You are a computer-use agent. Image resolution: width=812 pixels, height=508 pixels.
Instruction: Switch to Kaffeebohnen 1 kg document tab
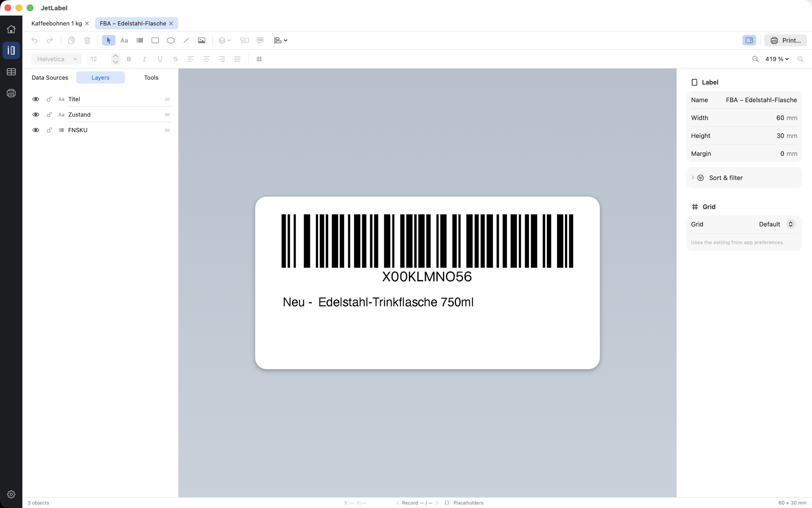coord(57,23)
